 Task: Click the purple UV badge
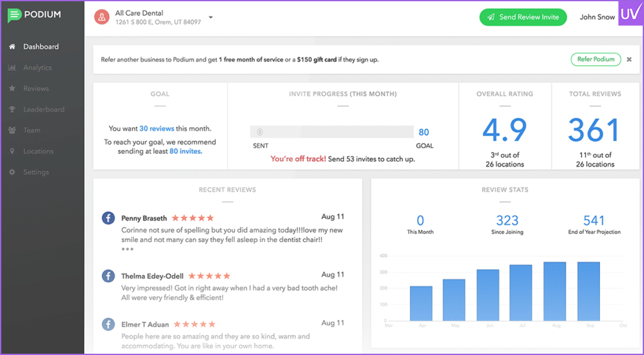pyautogui.click(x=630, y=14)
